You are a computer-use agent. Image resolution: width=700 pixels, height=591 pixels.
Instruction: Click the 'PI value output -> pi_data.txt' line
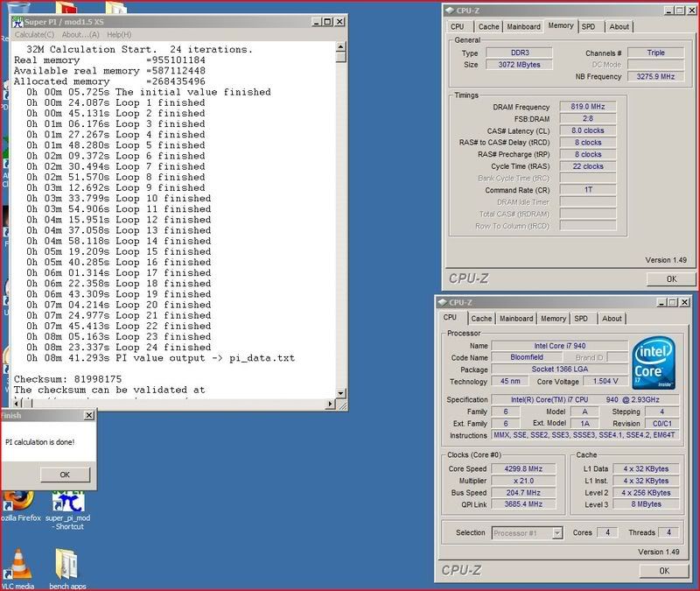(161, 358)
